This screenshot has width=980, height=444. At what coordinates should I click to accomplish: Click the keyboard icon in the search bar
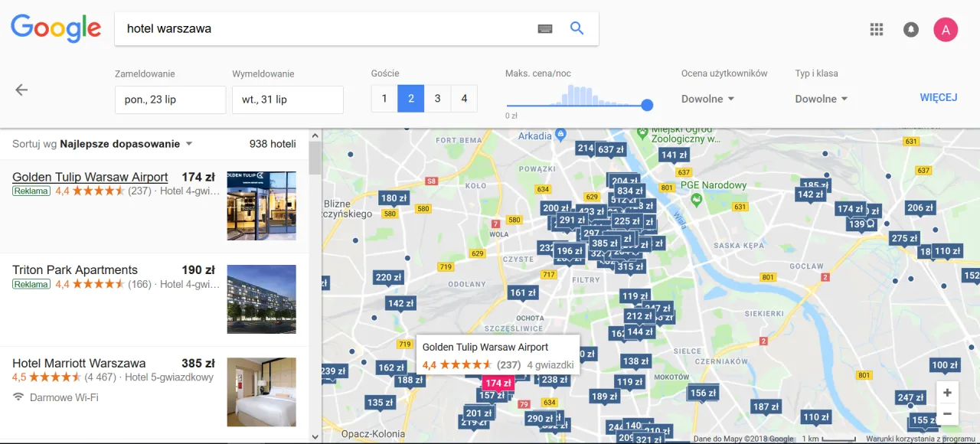click(x=544, y=28)
